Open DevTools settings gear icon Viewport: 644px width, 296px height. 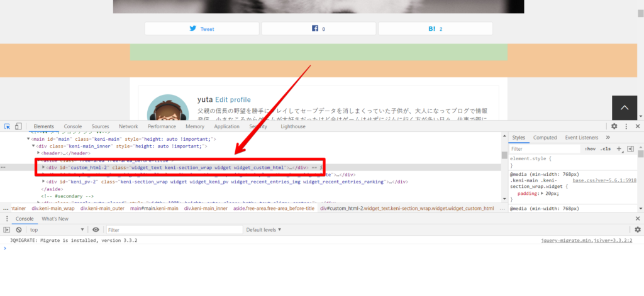pos(614,126)
